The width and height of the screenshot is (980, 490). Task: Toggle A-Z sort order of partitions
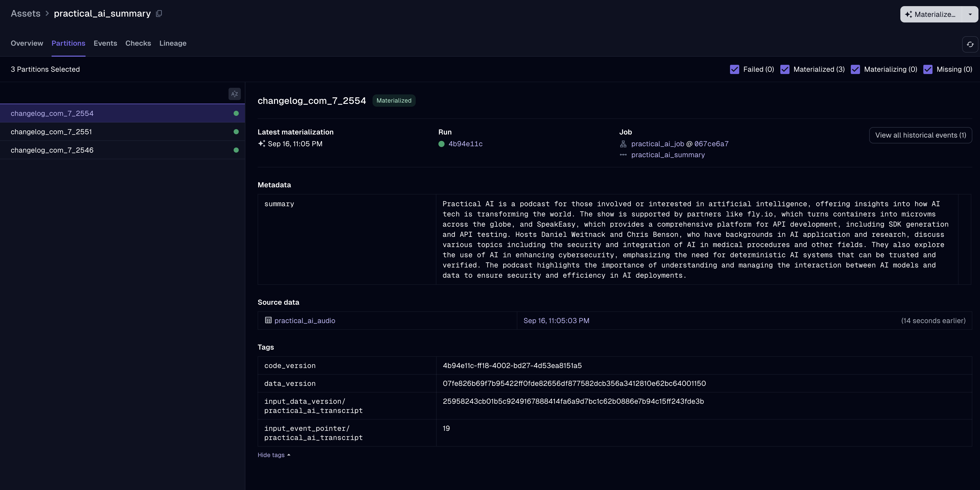coord(234,94)
